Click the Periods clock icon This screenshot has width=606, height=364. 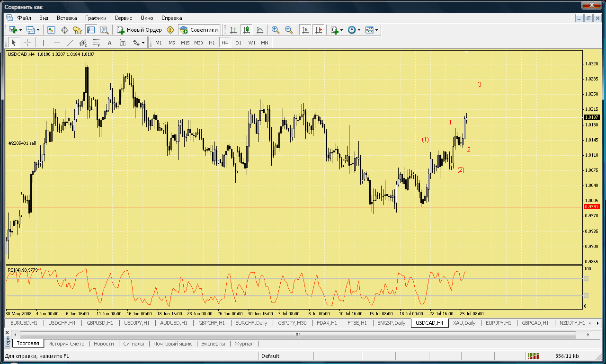click(352, 30)
